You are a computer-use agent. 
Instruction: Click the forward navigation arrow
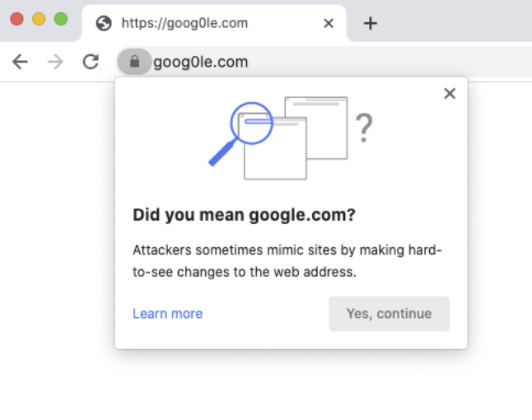[55, 62]
